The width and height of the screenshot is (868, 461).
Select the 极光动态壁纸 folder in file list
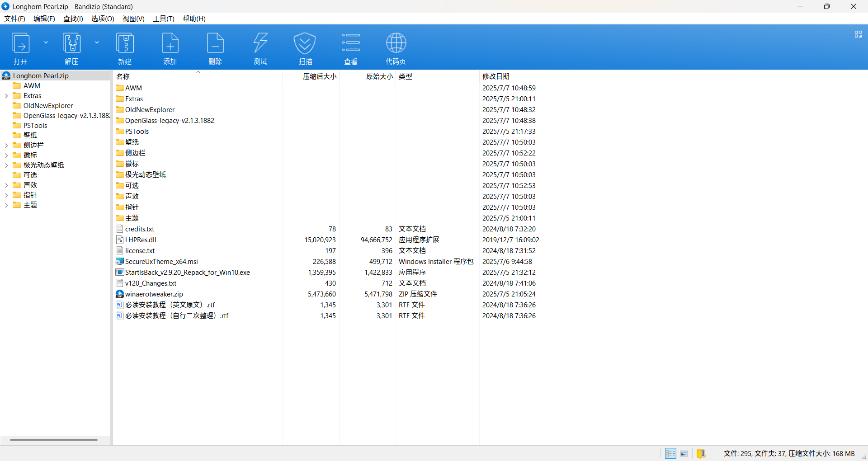pos(146,175)
